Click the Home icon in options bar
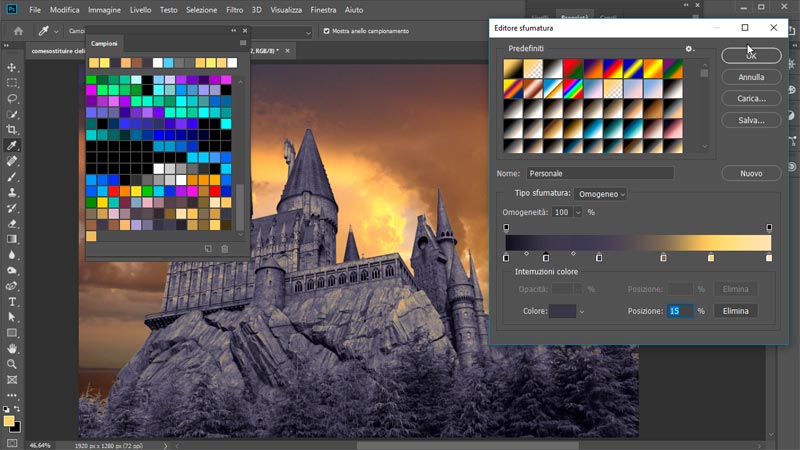This screenshot has width=800, height=450. (18, 31)
